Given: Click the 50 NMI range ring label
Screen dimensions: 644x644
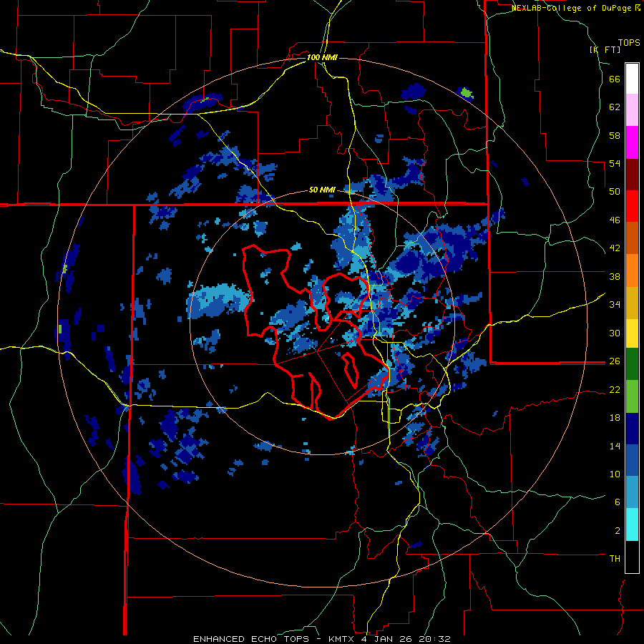Looking at the screenshot, I should point(322,190).
